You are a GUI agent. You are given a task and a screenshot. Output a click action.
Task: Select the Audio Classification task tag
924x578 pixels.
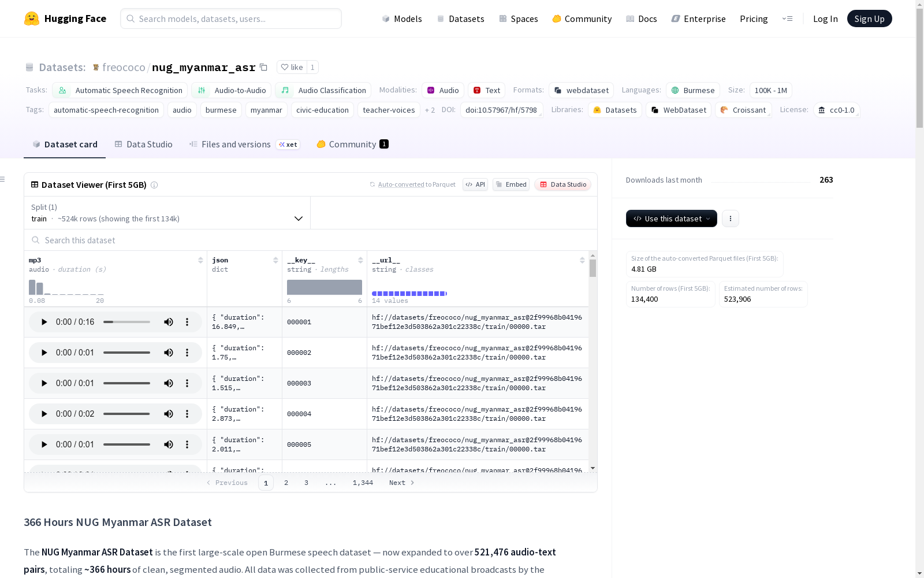[x=323, y=90]
